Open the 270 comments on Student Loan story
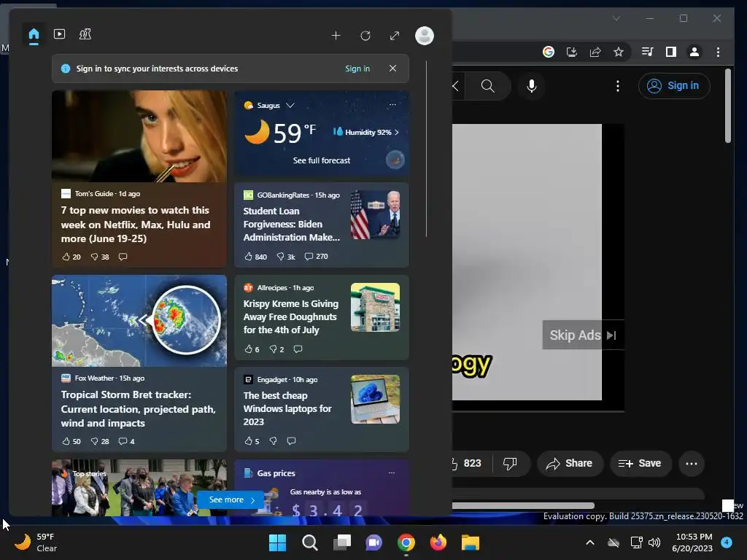 317,256
